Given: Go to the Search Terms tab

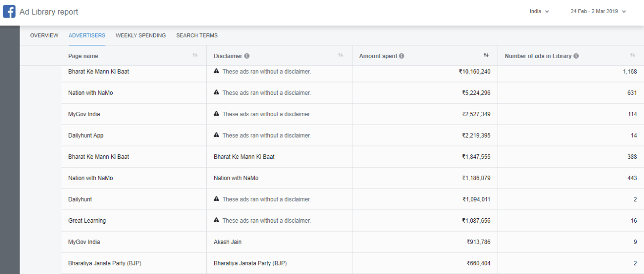Looking at the screenshot, I should pos(197,36).
